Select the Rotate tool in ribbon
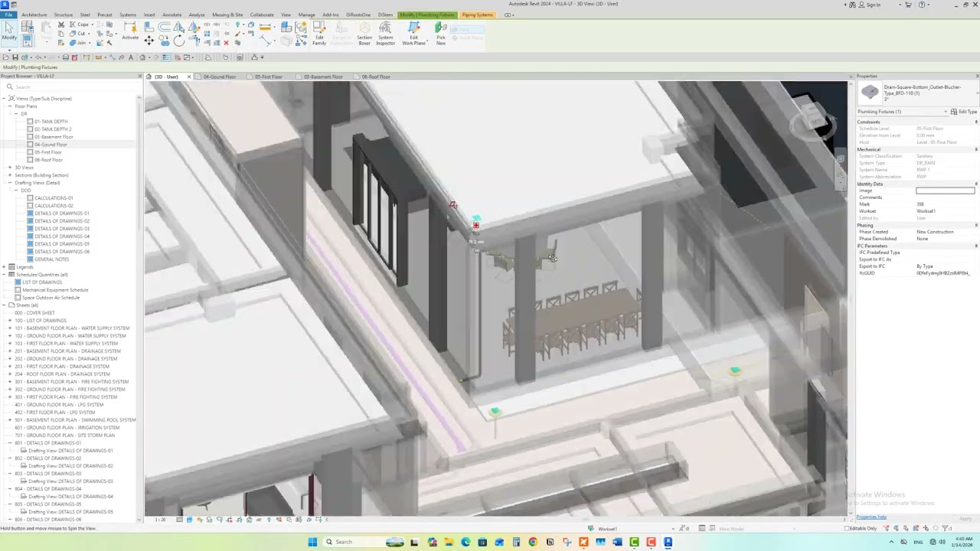This screenshot has width=980, height=551. pos(178,41)
